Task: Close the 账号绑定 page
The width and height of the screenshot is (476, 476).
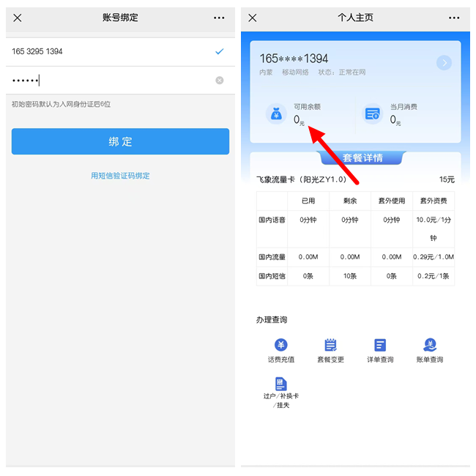Action: [18, 18]
